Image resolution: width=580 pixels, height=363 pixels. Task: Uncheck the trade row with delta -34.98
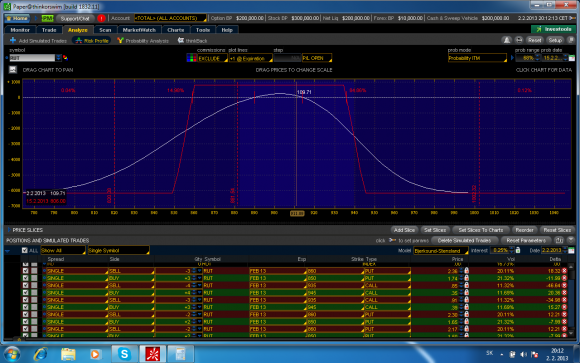tap(25, 300)
